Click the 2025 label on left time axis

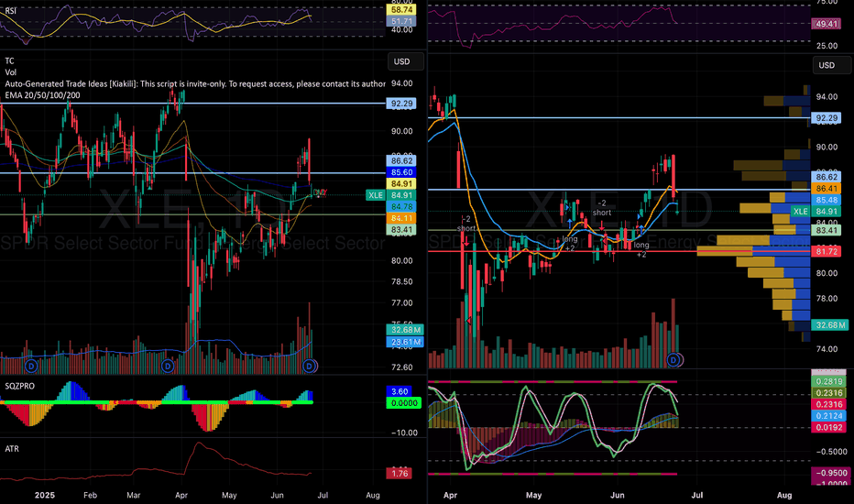coord(45,495)
